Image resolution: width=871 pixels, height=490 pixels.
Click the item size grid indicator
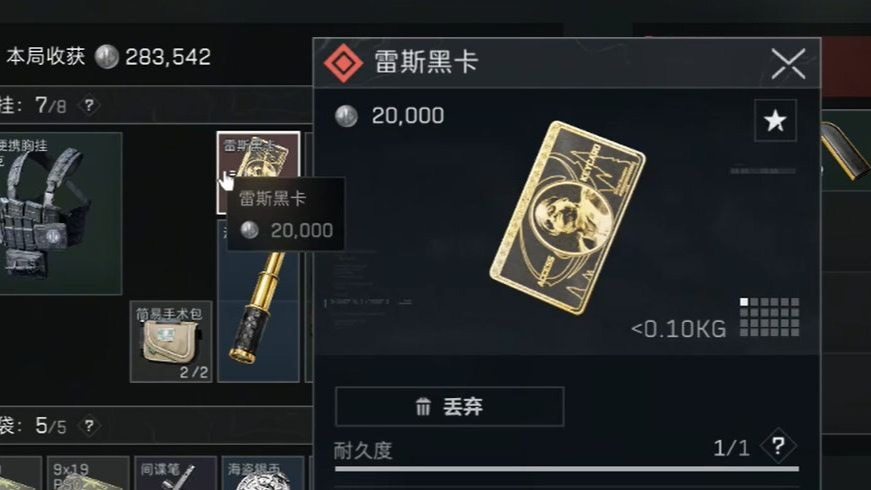[x=769, y=317]
